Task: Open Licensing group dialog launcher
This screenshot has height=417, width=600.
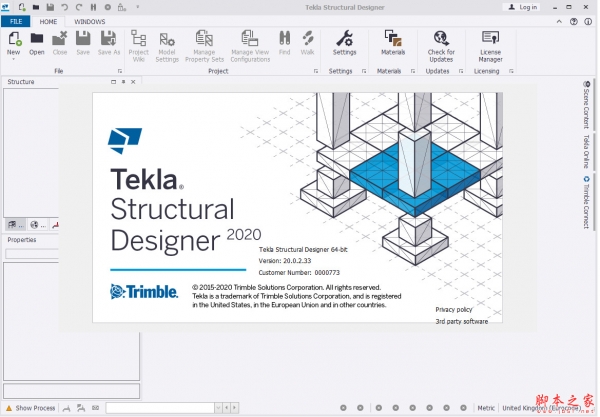Action: click(x=511, y=71)
